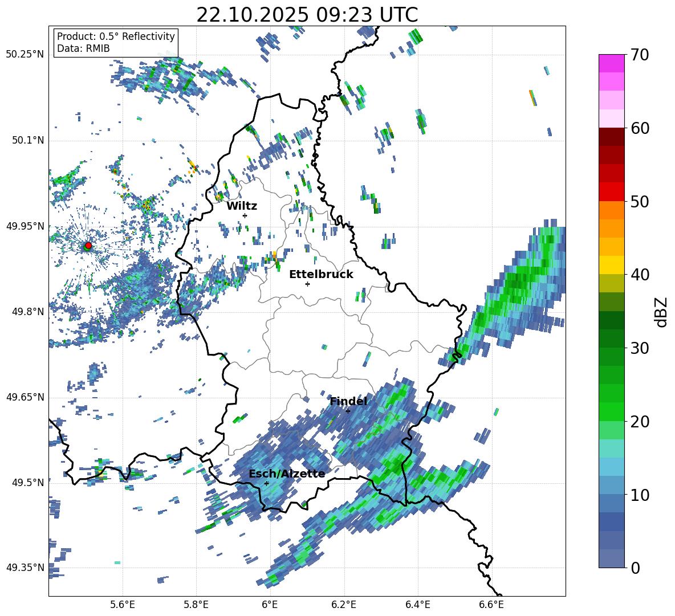This screenshot has height=616, width=675.
Task: Click the 60 tick label on colorbar
Action: [640, 128]
